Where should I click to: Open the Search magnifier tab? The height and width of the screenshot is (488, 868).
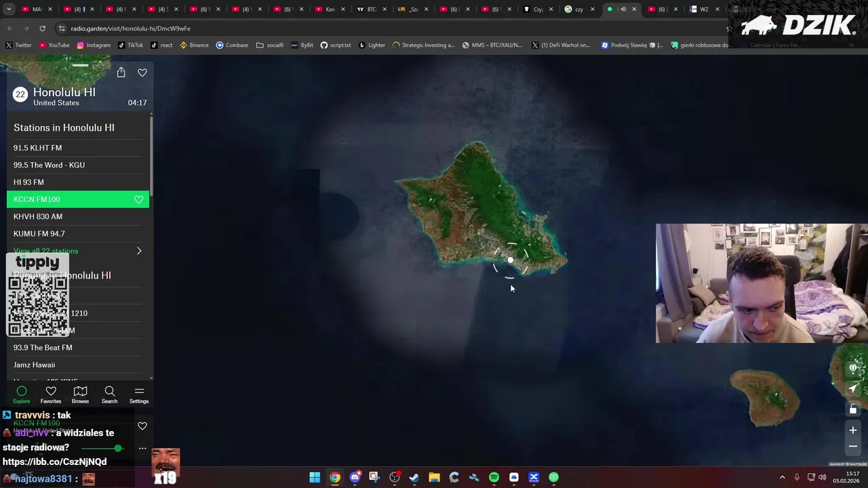point(109,394)
